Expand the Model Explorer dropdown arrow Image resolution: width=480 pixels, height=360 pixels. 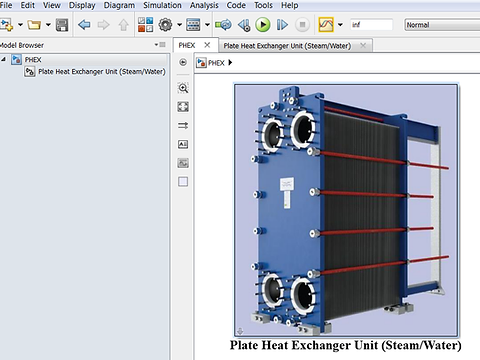tap(207, 25)
